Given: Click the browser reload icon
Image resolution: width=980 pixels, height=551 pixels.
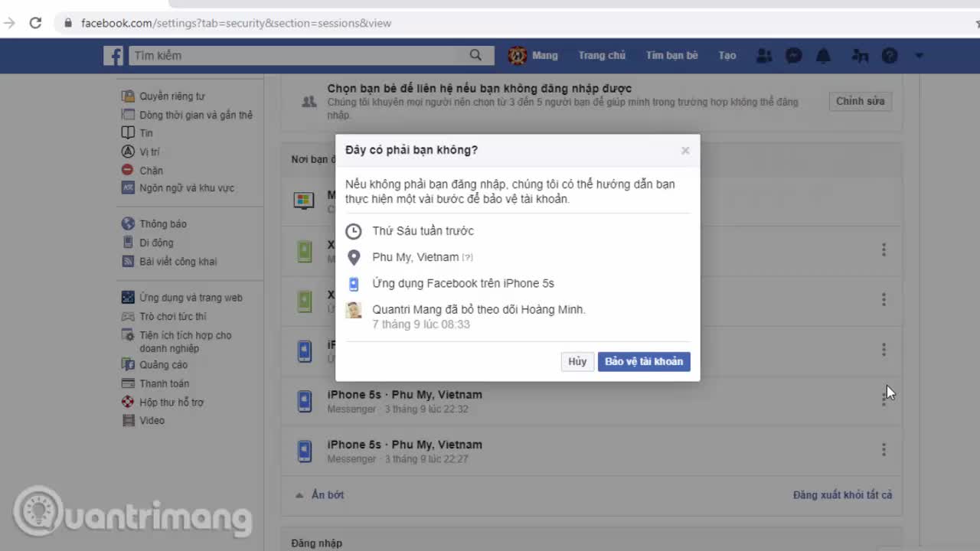Looking at the screenshot, I should [x=35, y=23].
